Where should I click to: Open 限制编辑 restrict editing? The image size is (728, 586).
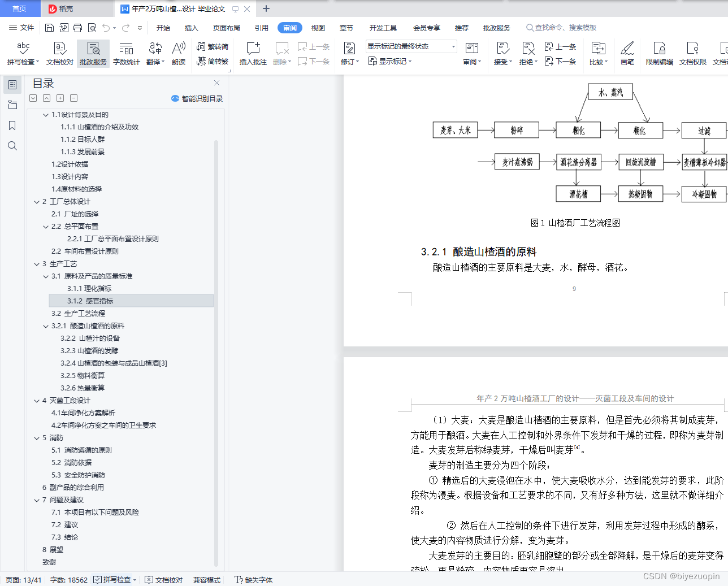click(x=660, y=54)
